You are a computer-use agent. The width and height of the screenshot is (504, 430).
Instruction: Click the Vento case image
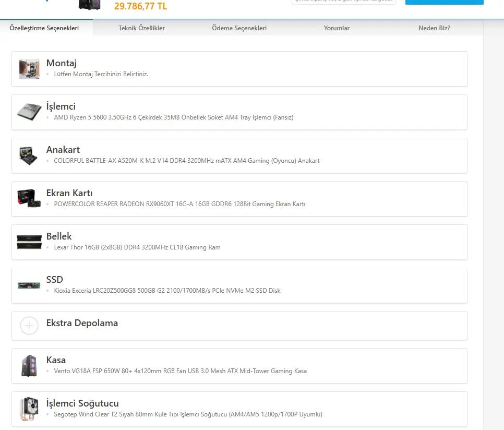[29, 366]
